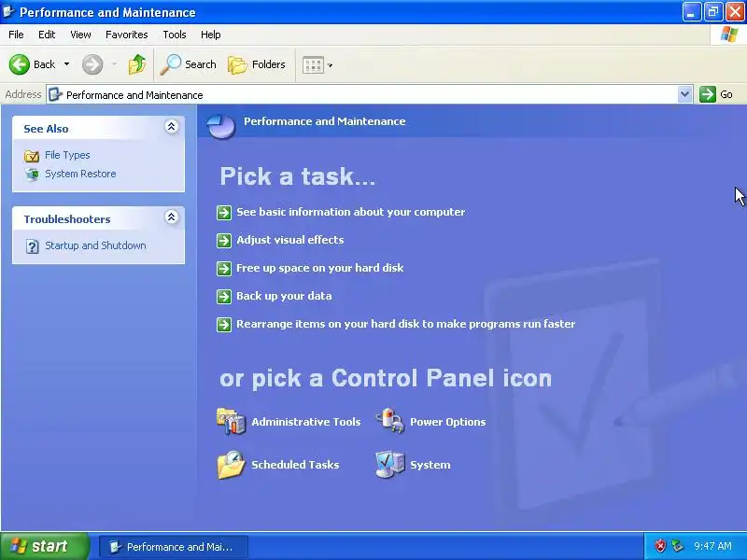
Task: Click Performance and Maintenance taskbar button
Action: (x=174, y=547)
